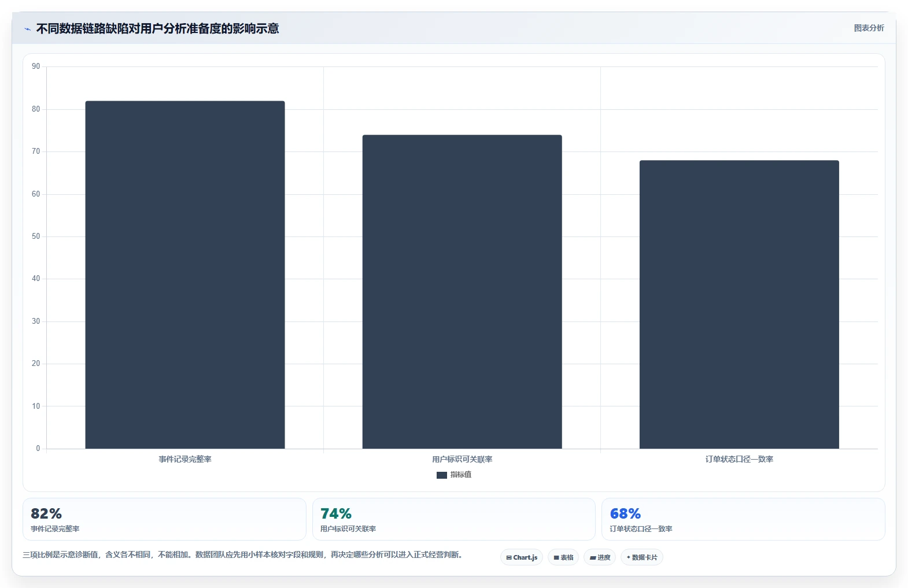Click the 订单状态口径一致率 bar

pos(739,305)
